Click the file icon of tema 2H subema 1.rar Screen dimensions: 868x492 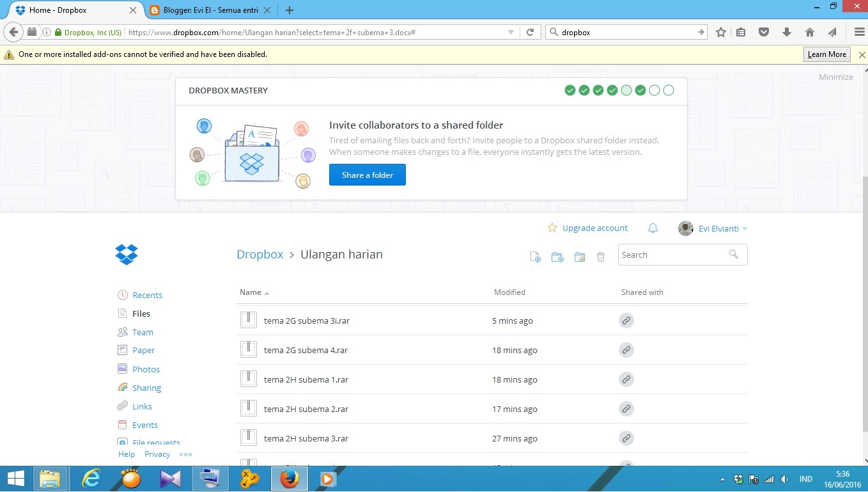pyautogui.click(x=249, y=379)
